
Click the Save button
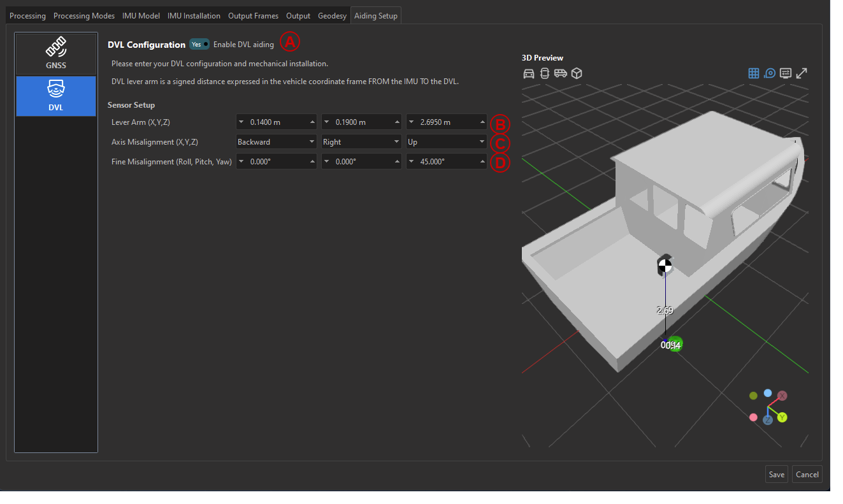tap(776, 475)
